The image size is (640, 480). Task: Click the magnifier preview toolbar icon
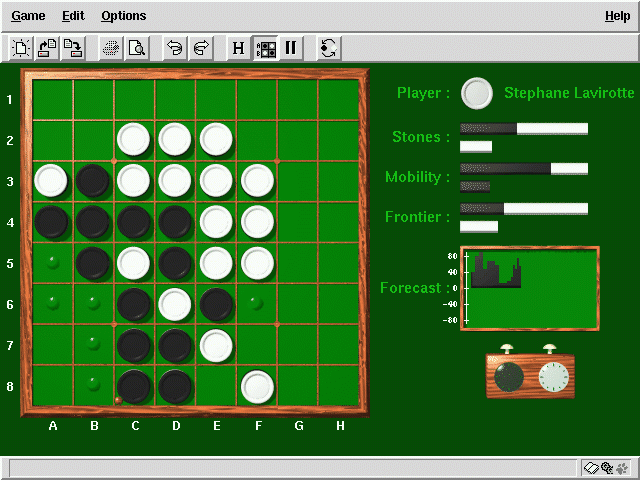click(x=136, y=47)
